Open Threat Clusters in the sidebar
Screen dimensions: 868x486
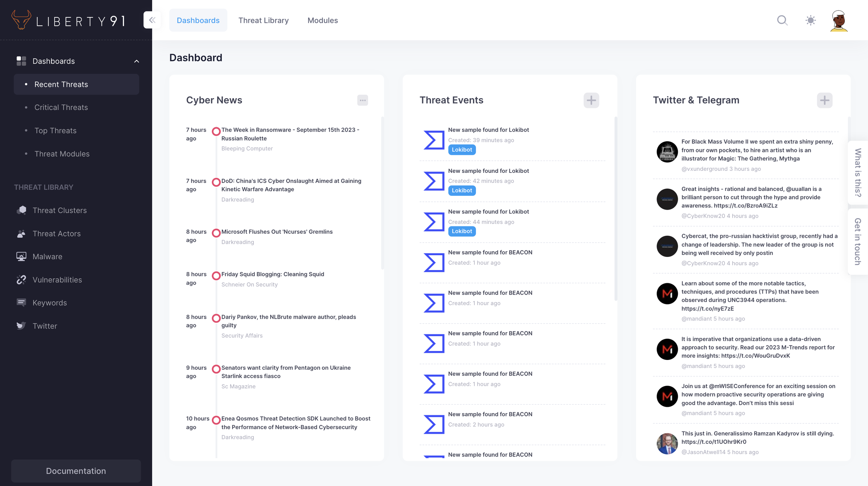59,210
